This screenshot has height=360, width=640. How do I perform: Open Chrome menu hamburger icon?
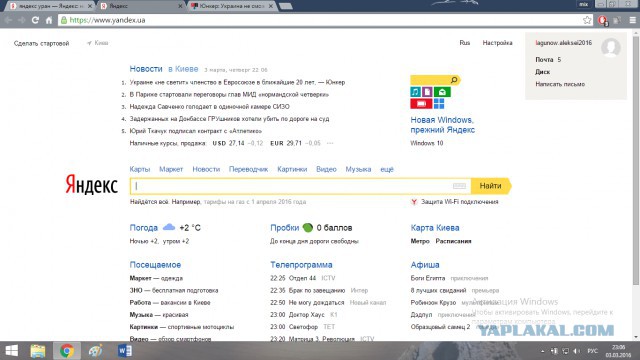pyautogui.click(x=633, y=20)
